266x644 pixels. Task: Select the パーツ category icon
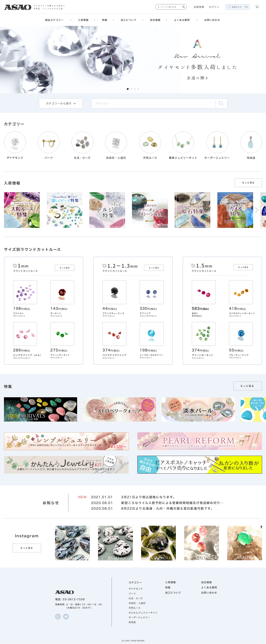(49, 142)
